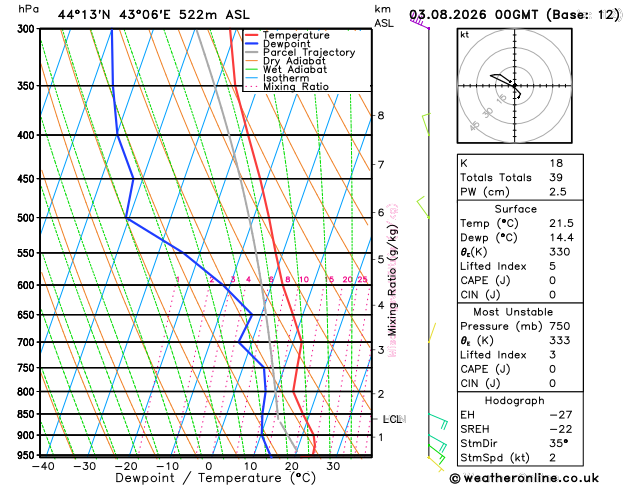Click the StmDir value 35°
This screenshot has height=486, width=629.
[558, 443]
